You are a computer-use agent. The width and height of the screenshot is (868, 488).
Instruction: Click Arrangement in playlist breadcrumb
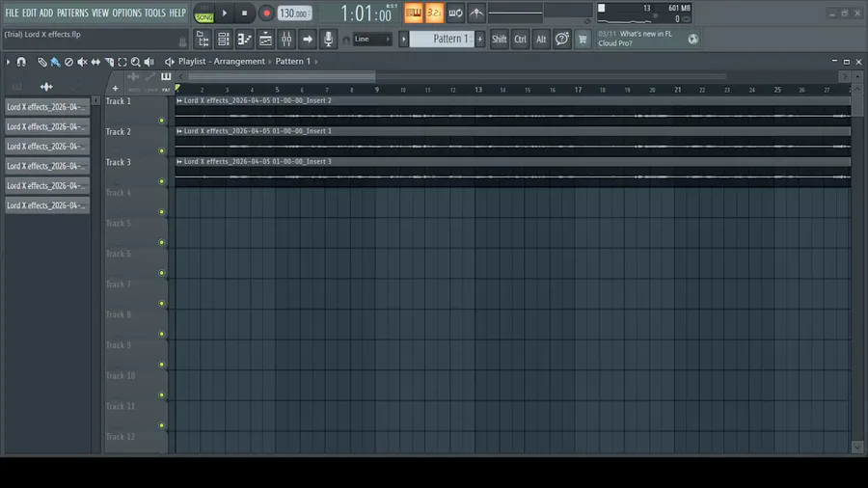pyautogui.click(x=239, y=62)
